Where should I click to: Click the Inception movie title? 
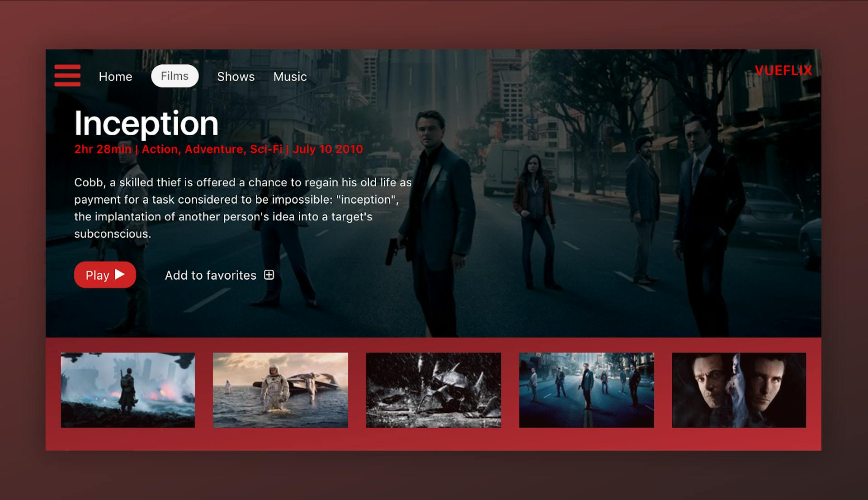pyautogui.click(x=146, y=123)
